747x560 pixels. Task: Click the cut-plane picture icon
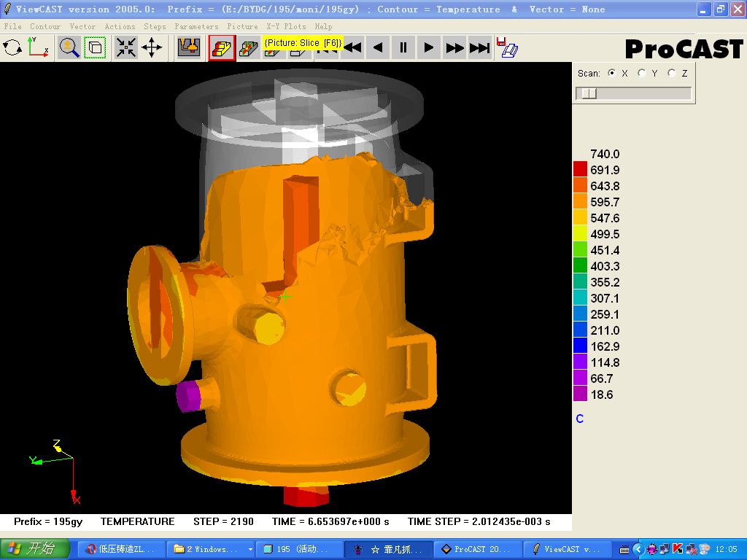click(x=249, y=49)
